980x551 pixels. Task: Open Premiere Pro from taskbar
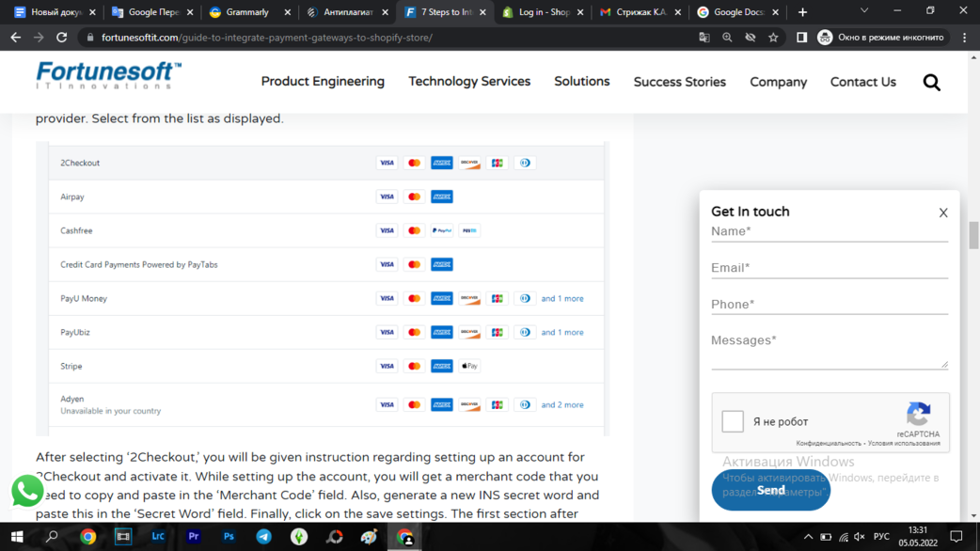tap(194, 537)
